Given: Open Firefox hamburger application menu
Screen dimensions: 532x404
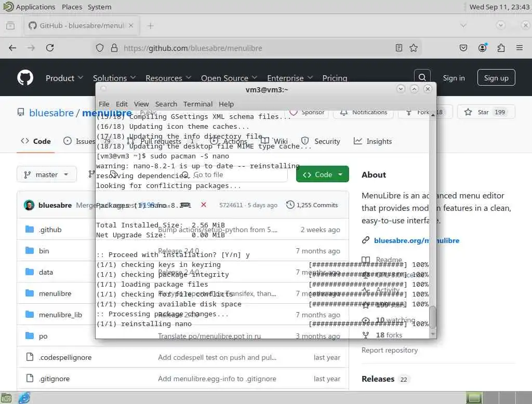Looking at the screenshot, I should coord(520,48).
